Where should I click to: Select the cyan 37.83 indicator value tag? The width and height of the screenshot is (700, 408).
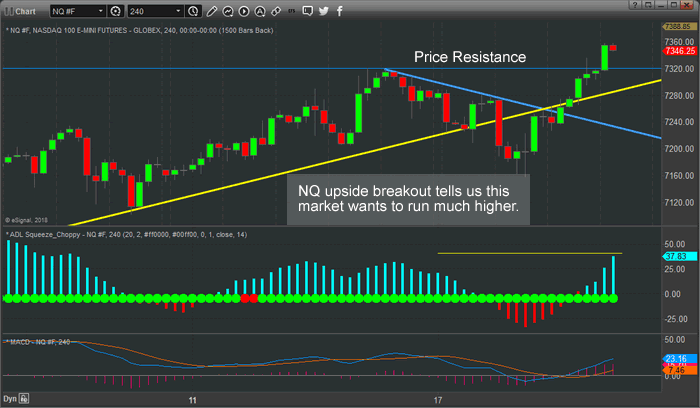click(680, 256)
